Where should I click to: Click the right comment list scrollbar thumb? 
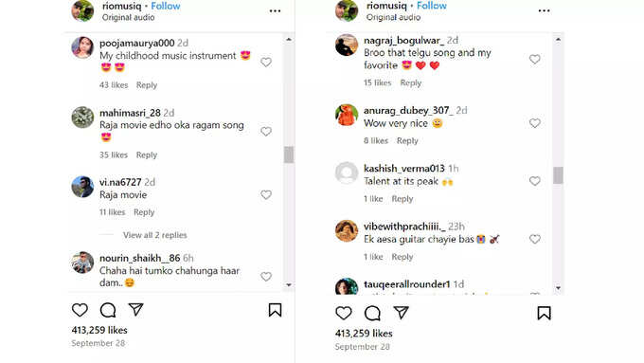pyautogui.click(x=558, y=175)
